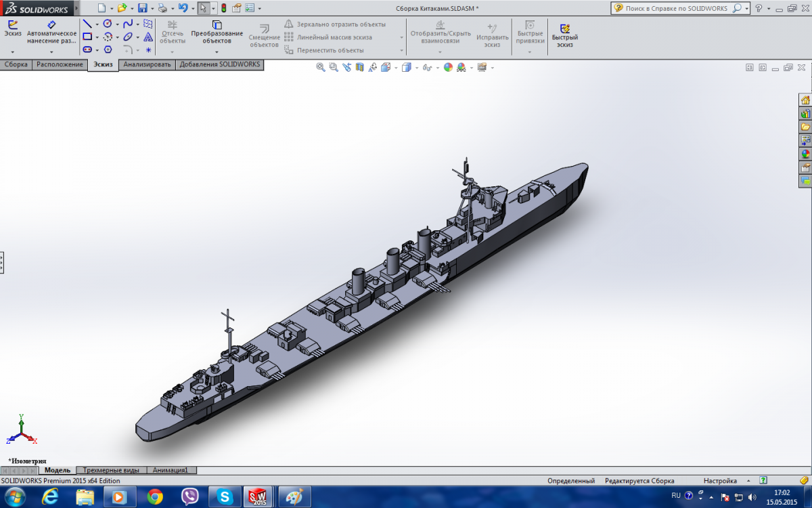The image size is (812, 508).
Task: Open a file with the folder icon
Action: [x=122, y=8]
